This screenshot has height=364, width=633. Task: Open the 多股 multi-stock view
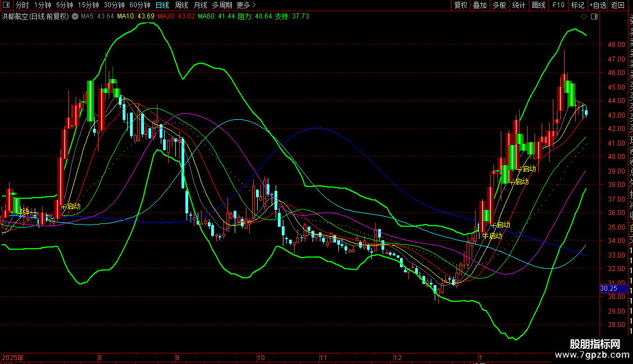click(x=499, y=5)
